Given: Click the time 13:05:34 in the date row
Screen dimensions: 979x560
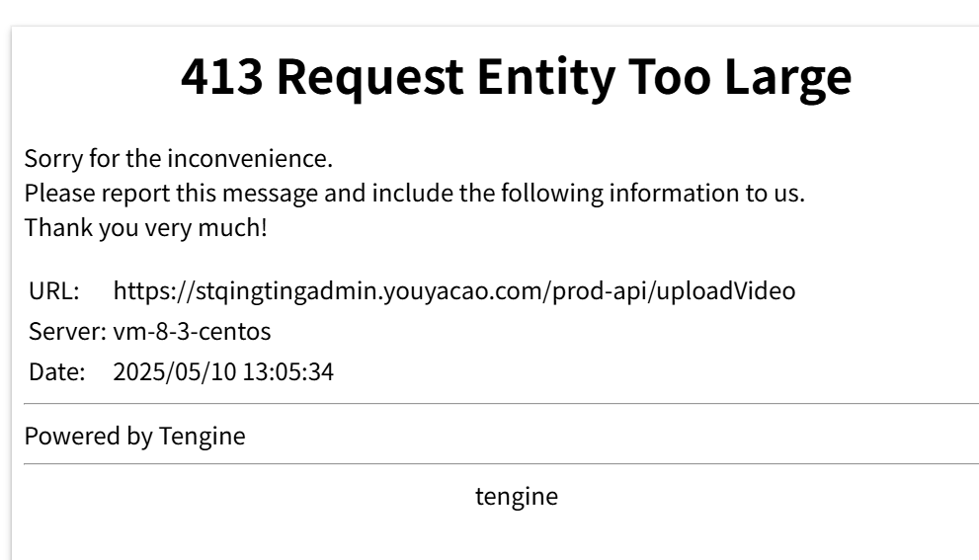Looking at the screenshot, I should [x=287, y=372].
